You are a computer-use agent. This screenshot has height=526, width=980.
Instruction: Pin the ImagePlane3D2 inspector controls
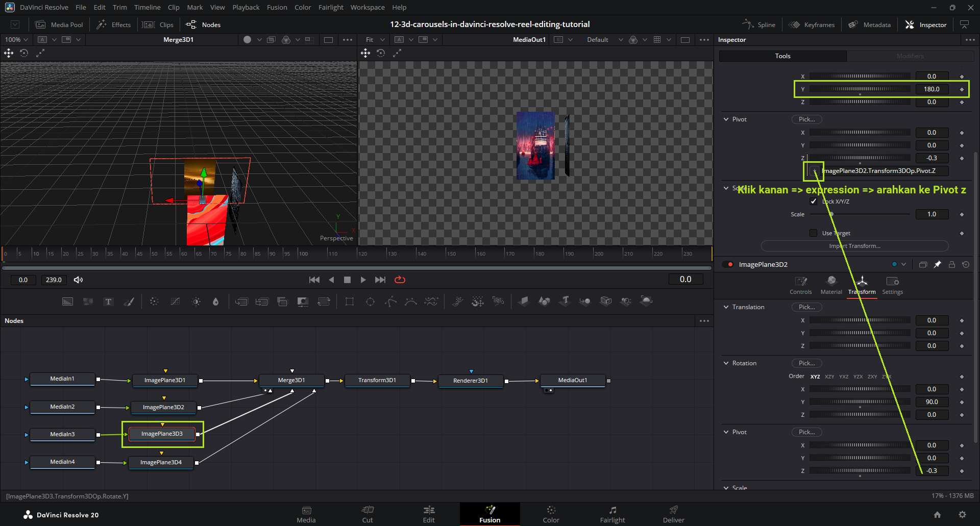[x=937, y=264]
